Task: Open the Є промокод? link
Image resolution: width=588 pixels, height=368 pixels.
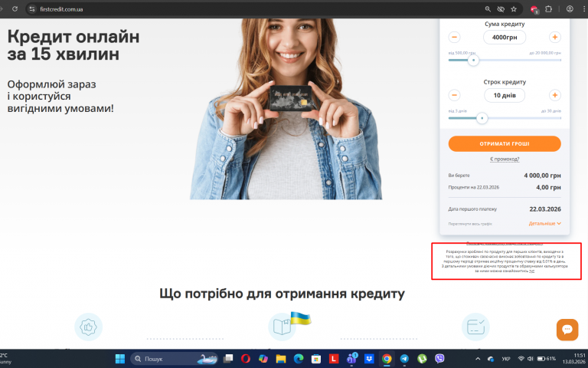Action: (x=505, y=159)
